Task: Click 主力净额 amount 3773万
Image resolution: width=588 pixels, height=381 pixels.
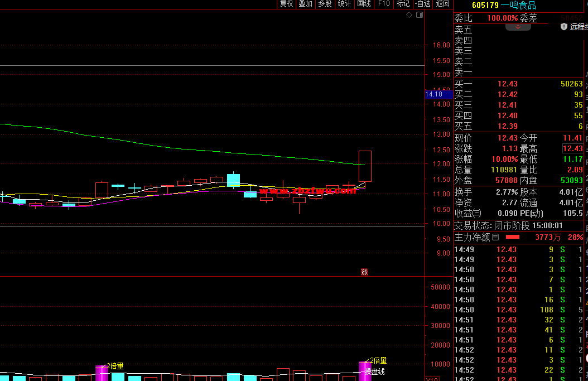Action: click(548, 238)
